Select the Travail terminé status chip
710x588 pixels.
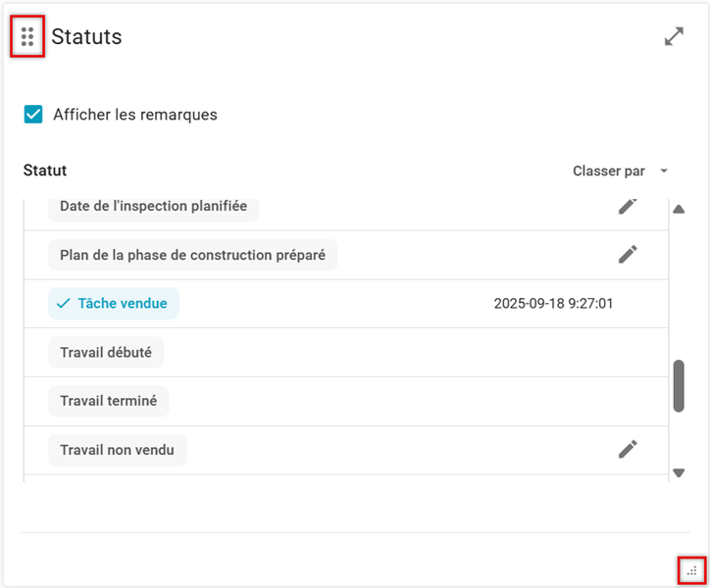click(108, 401)
